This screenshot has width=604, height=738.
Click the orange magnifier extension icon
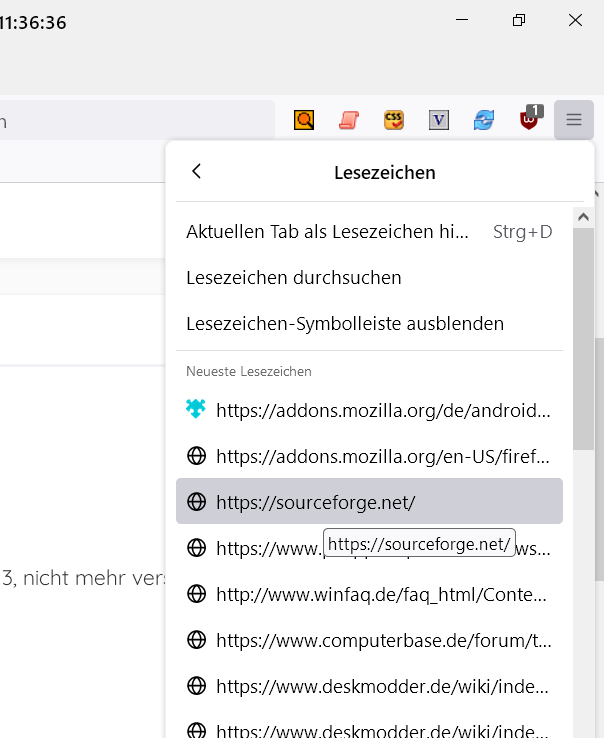point(304,120)
